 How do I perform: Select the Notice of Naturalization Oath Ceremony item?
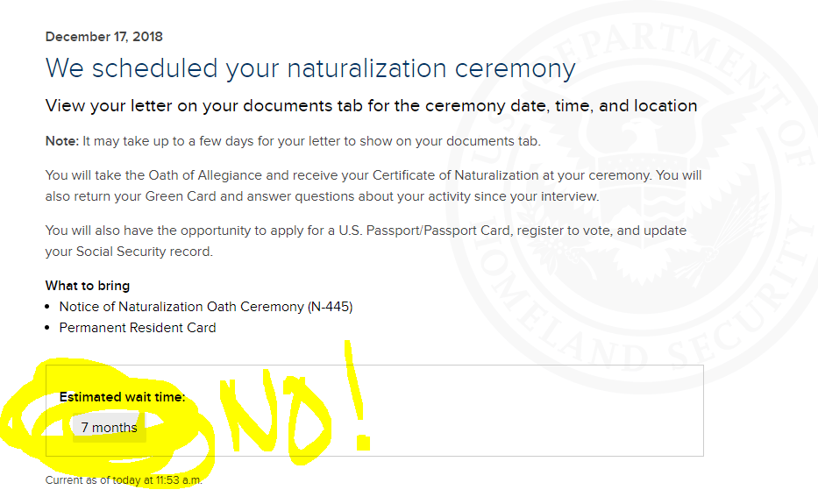coord(205,307)
